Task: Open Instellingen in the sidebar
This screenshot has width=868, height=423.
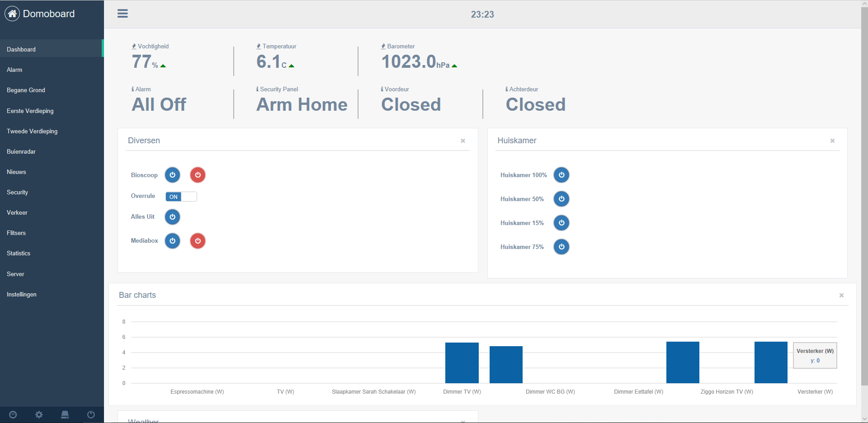Action: (52, 294)
